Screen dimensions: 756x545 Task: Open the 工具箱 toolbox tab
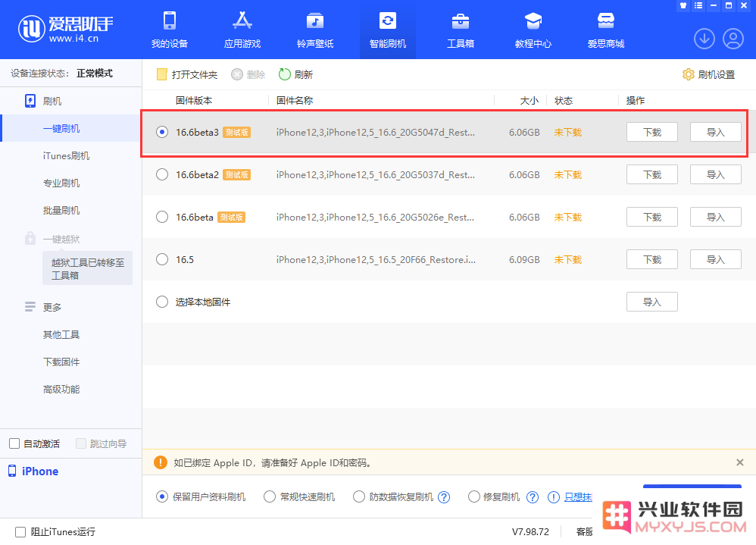pos(461,30)
